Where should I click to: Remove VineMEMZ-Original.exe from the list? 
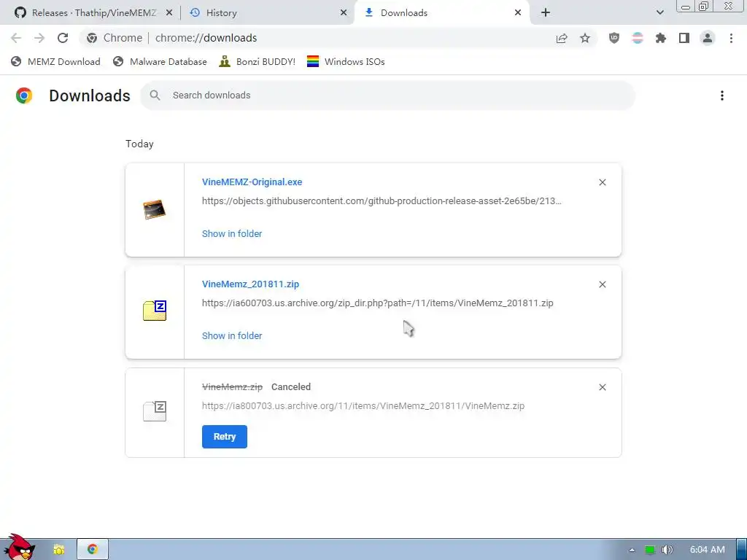(602, 182)
